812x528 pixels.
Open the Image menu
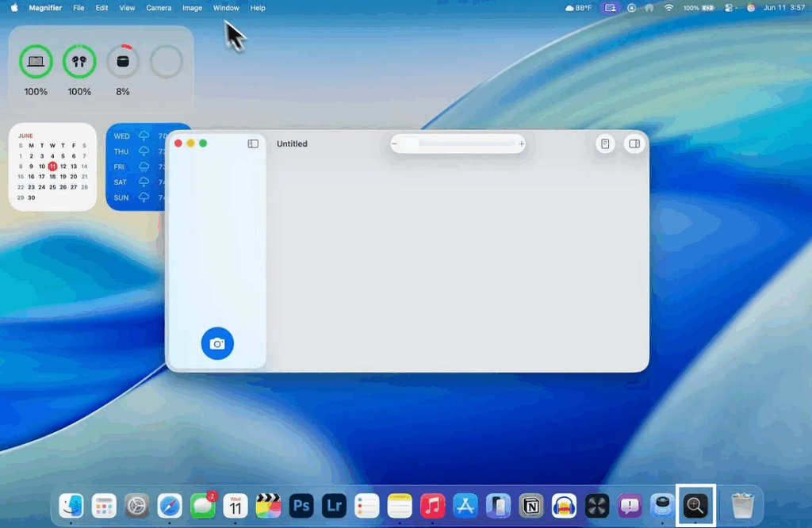pyautogui.click(x=192, y=8)
